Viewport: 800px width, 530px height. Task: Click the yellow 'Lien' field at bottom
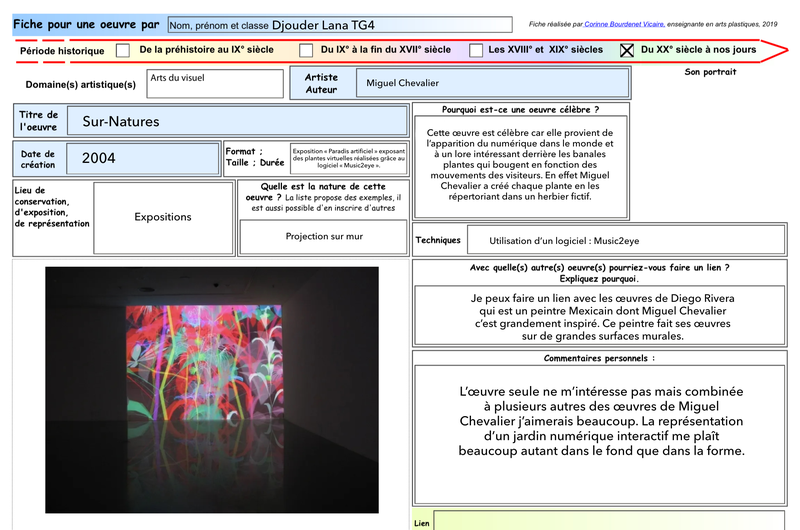610,521
